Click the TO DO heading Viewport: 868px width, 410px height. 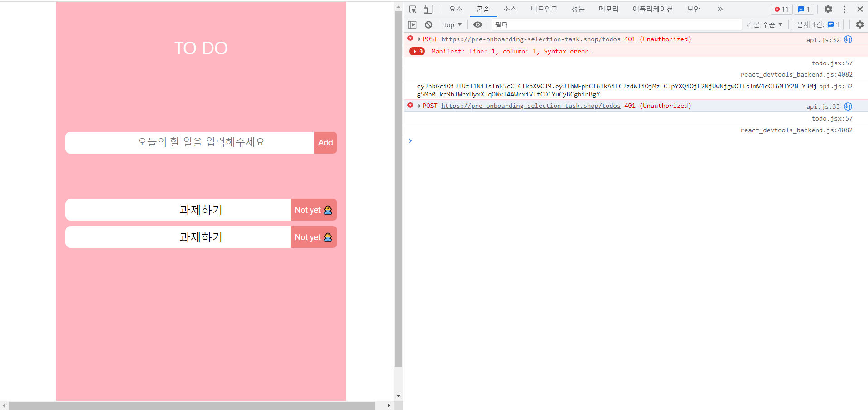(x=201, y=48)
